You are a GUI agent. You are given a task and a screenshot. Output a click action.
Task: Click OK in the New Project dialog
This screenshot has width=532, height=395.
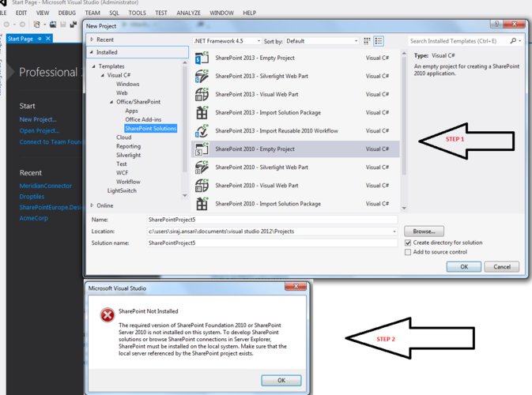point(464,267)
